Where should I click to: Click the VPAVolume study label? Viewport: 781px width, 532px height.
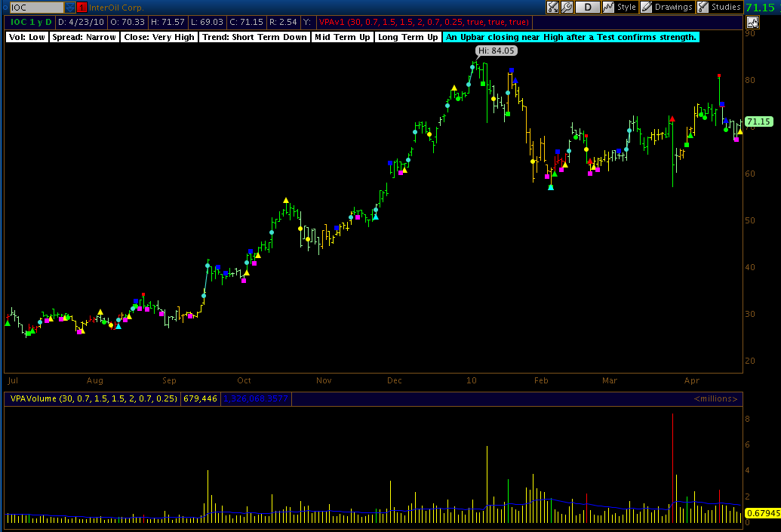point(93,398)
